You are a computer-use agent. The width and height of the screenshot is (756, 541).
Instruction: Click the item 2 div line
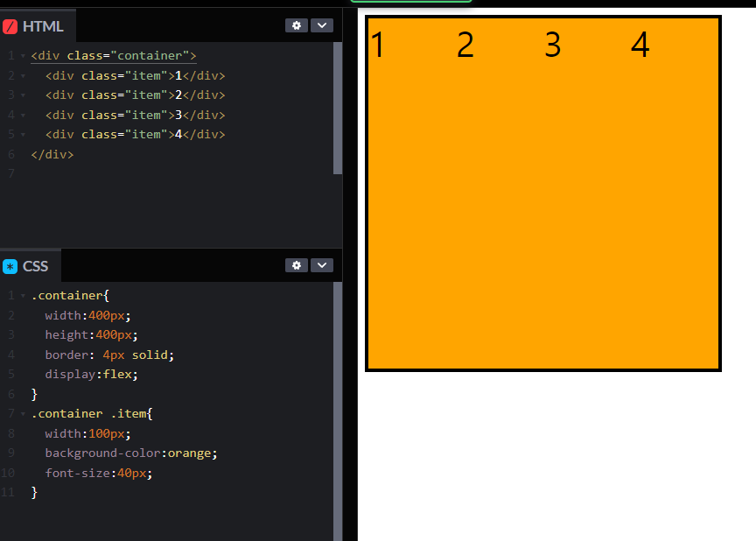[135, 95]
